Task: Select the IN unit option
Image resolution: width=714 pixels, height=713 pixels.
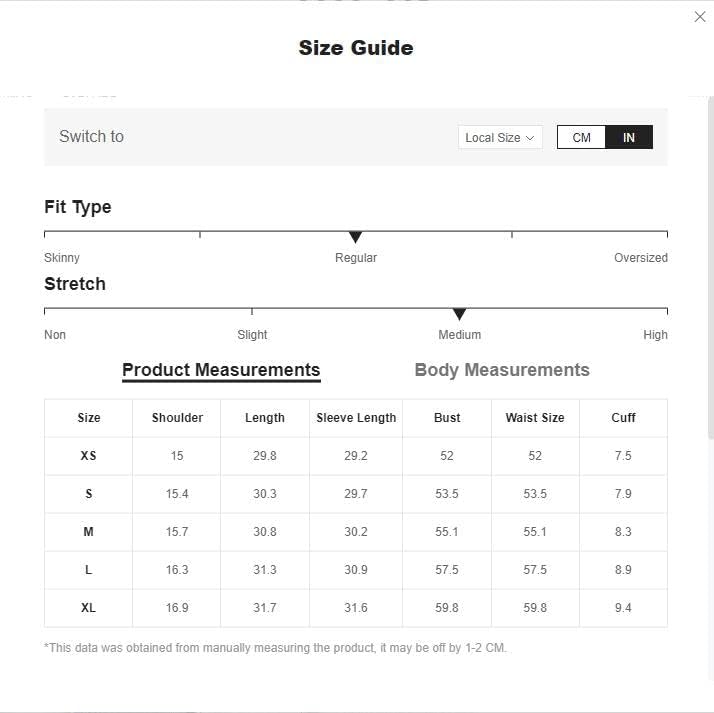Action: click(x=629, y=138)
